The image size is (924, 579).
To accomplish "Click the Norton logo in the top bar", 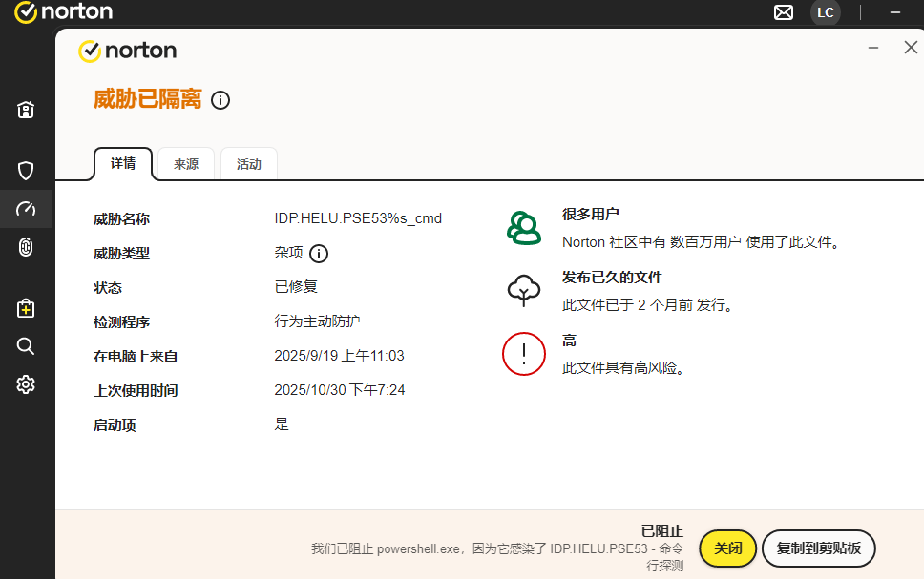I will (61, 12).
